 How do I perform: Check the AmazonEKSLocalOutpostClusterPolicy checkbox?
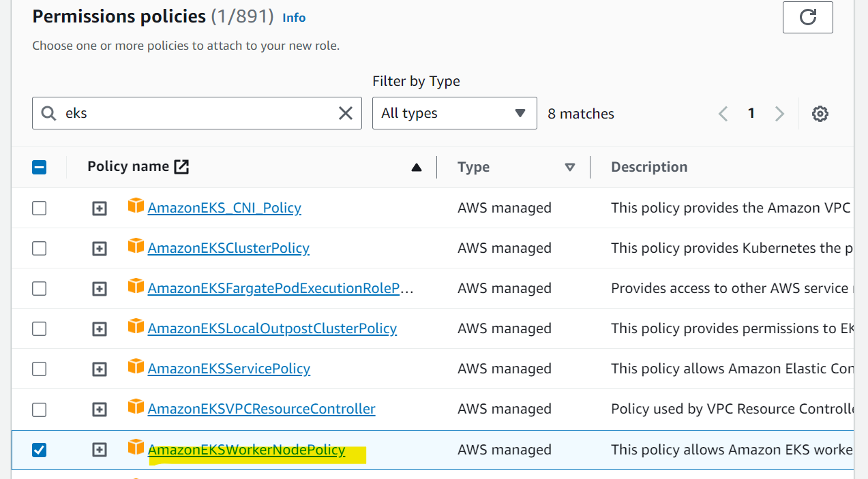[40, 328]
